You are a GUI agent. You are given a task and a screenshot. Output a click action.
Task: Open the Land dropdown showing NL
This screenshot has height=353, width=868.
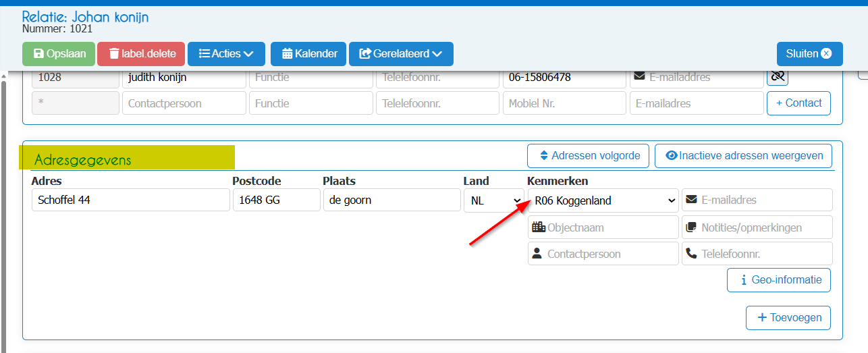tap(493, 200)
